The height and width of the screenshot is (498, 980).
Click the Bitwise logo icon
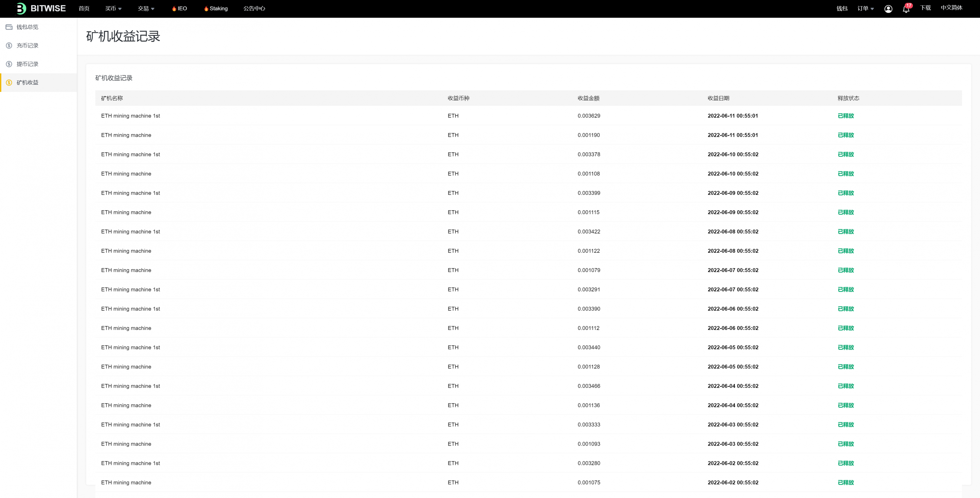click(21, 9)
